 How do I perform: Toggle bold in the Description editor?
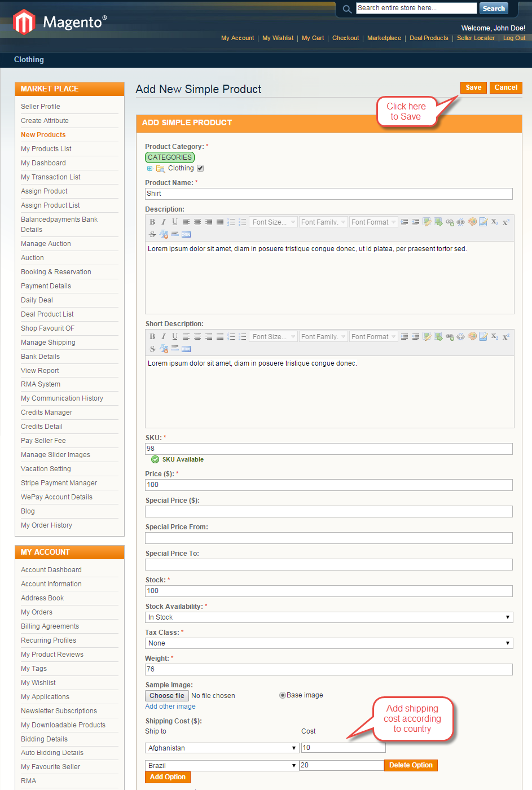tap(152, 222)
